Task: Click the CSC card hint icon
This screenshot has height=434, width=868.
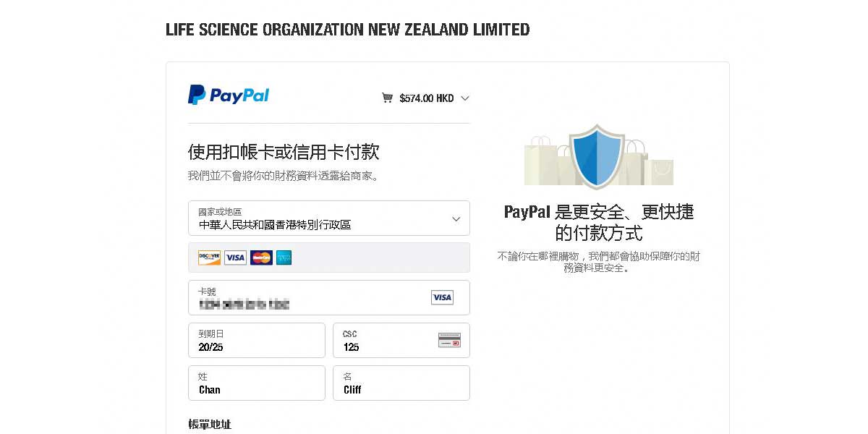Action: click(449, 340)
